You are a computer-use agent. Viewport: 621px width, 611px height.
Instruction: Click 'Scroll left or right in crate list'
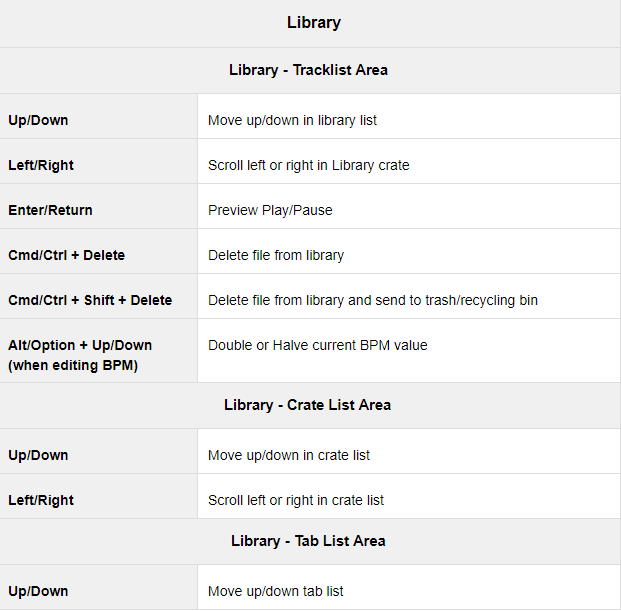click(x=296, y=500)
